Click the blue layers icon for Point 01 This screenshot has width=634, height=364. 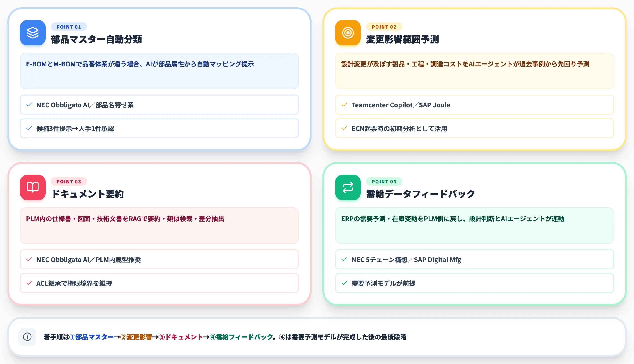[x=33, y=33]
